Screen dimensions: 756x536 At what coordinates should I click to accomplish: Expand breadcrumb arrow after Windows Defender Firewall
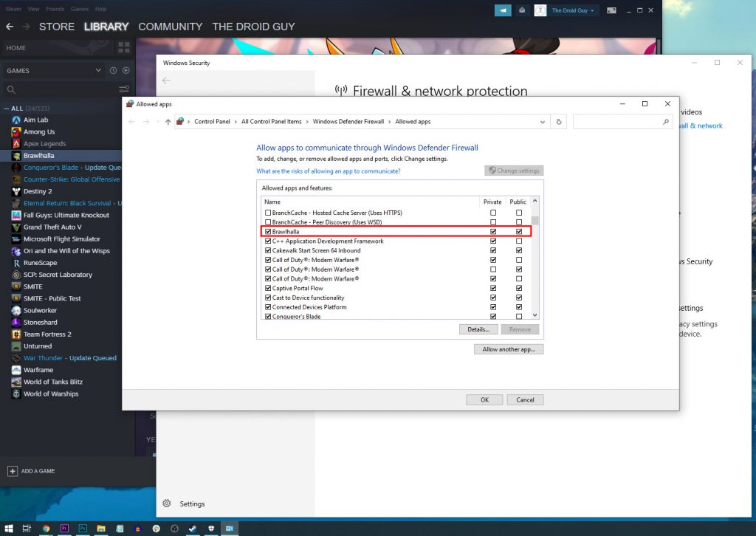click(390, 122)
